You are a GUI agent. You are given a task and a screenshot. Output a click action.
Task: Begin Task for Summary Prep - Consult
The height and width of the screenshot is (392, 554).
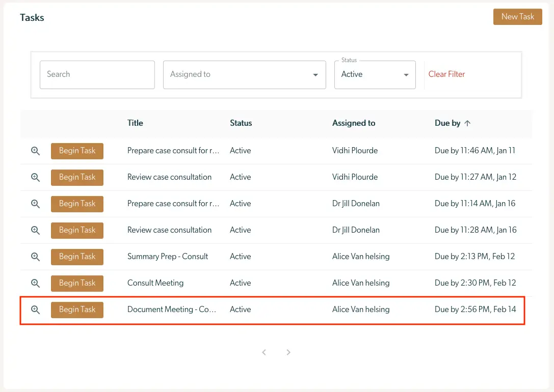point(77,257)
